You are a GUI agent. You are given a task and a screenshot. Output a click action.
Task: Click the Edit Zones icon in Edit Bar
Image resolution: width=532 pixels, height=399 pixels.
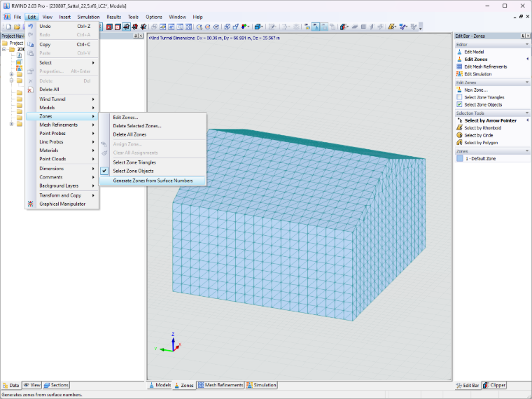point(459,59)
